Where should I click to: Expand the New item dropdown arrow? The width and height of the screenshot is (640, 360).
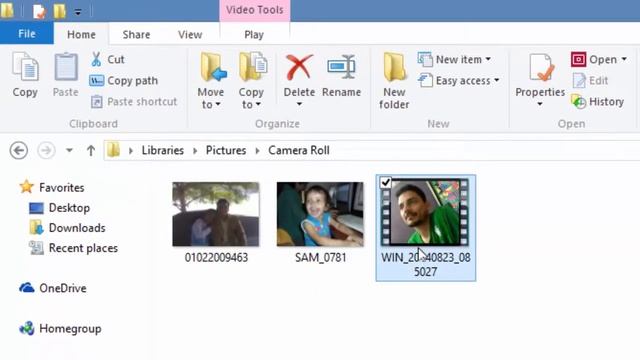pyautogui.click(x=488, y=60)
